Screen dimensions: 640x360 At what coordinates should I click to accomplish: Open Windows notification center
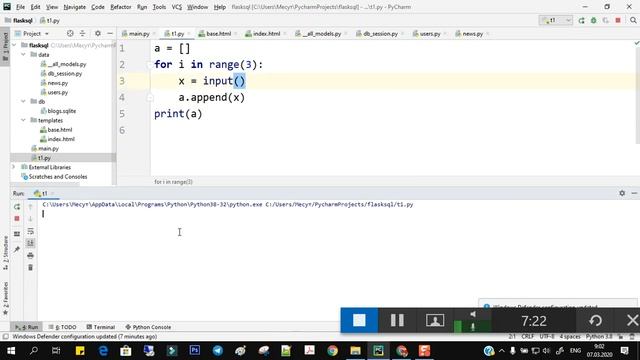coord(624,351)
